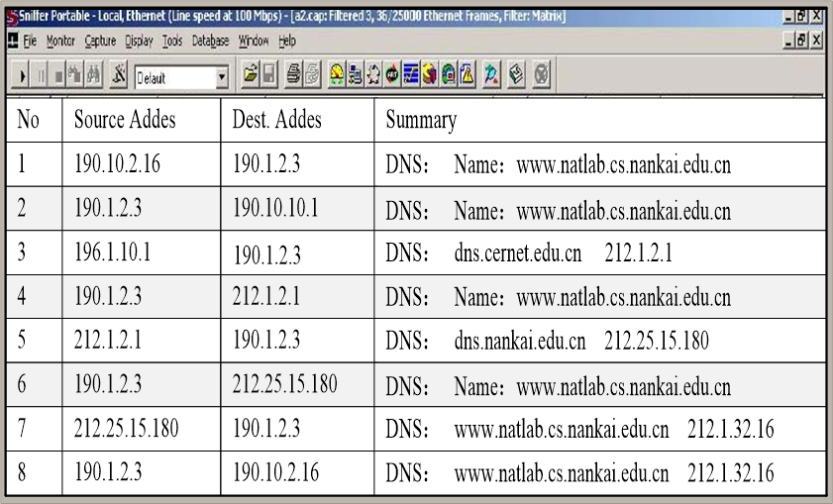Select row 4 DNS Name summary

tap(559, 297)
